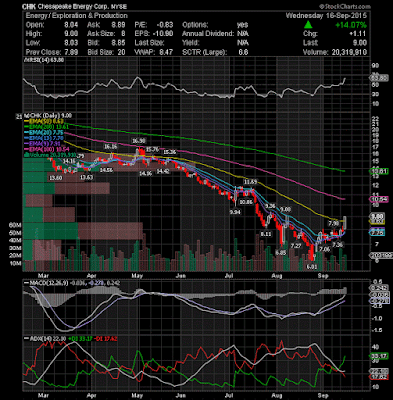Click the P/E value -0.83
The width and height of the screenshot is (393, 400).
(166, 25)
